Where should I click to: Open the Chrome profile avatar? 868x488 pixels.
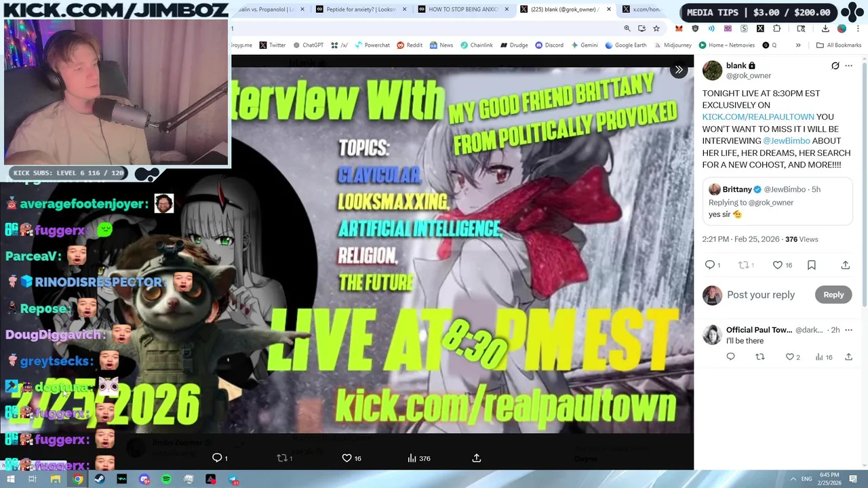coord(842,28)
